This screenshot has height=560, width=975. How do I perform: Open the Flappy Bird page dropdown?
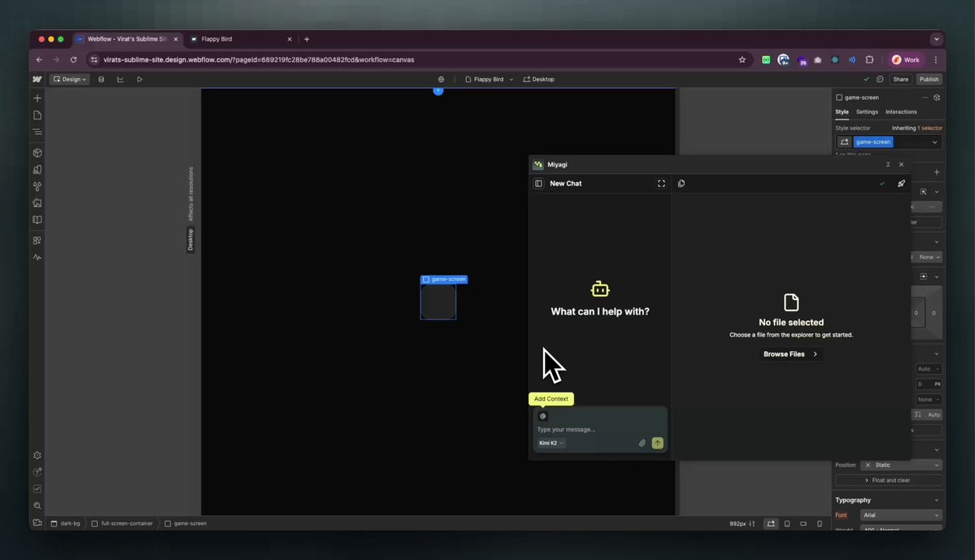tap(490, 80)
